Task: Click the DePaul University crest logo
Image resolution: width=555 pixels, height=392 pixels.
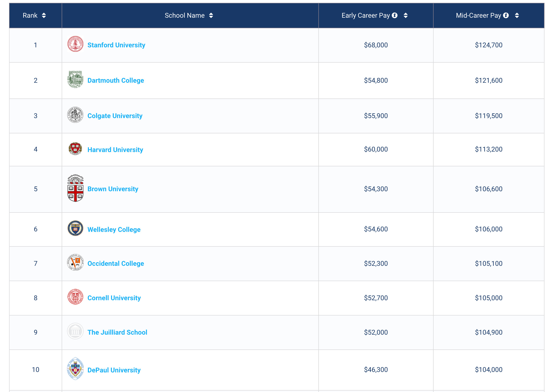Action: click(75, 369)
